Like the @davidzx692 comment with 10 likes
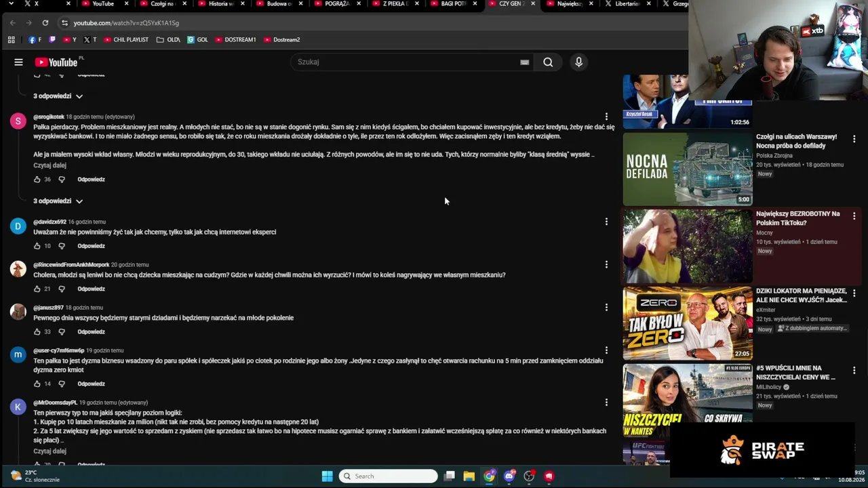Image resolution: width=868 pixels, height=488 pixels. click(x=37, y=246)
